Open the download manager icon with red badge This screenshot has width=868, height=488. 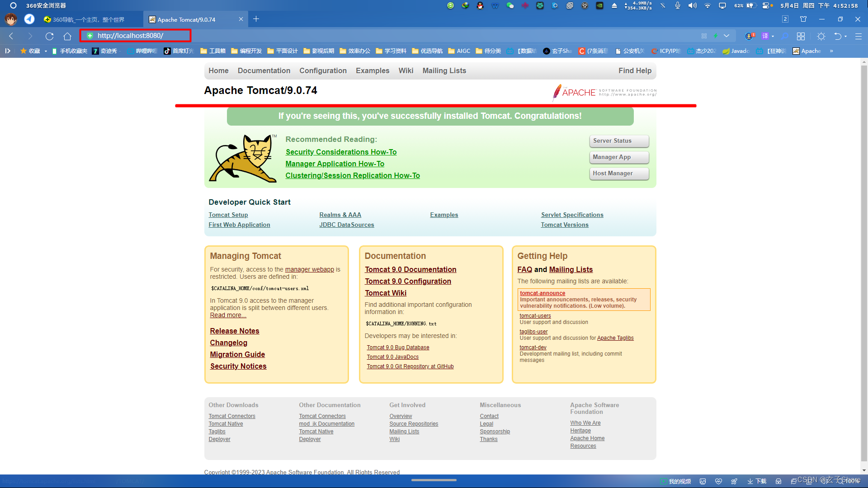point(750,36)
